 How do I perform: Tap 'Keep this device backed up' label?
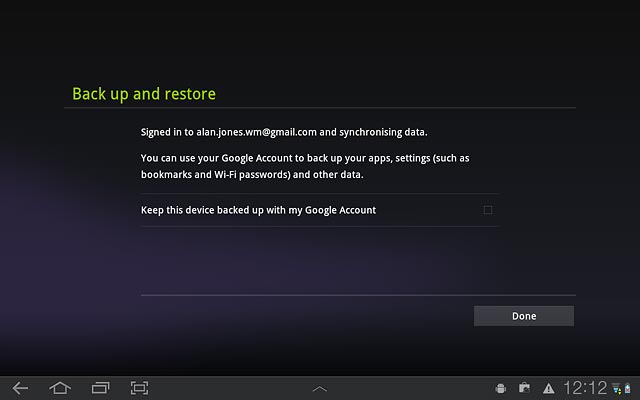point(258,210)
